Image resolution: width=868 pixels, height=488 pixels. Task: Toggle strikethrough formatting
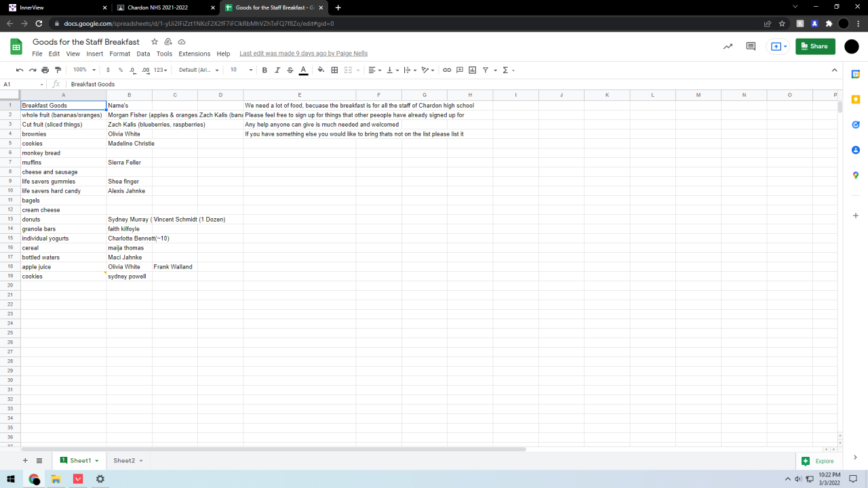tap(290, 70)
